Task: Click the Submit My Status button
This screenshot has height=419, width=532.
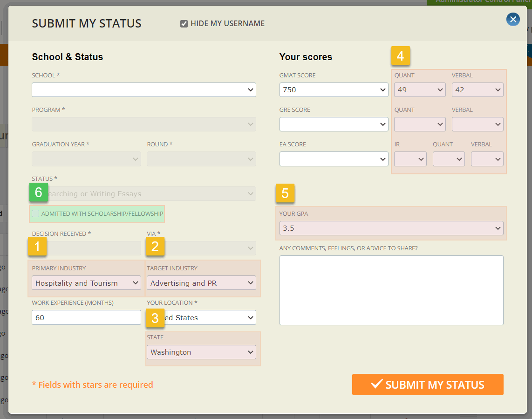Action: point(427,385)
